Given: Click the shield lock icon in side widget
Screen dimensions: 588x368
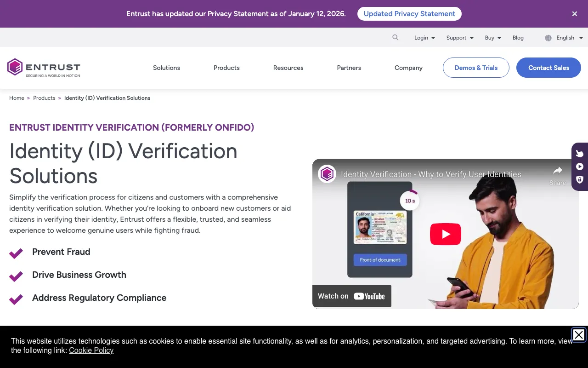Looking at the screenshot, I should (x=580, y=179).
